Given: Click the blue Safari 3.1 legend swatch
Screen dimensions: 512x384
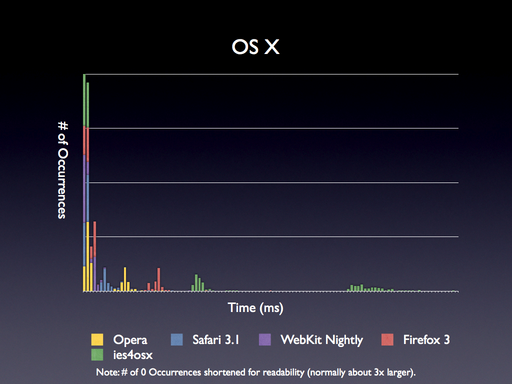Looking at the screenshot, I should (177, 340).
